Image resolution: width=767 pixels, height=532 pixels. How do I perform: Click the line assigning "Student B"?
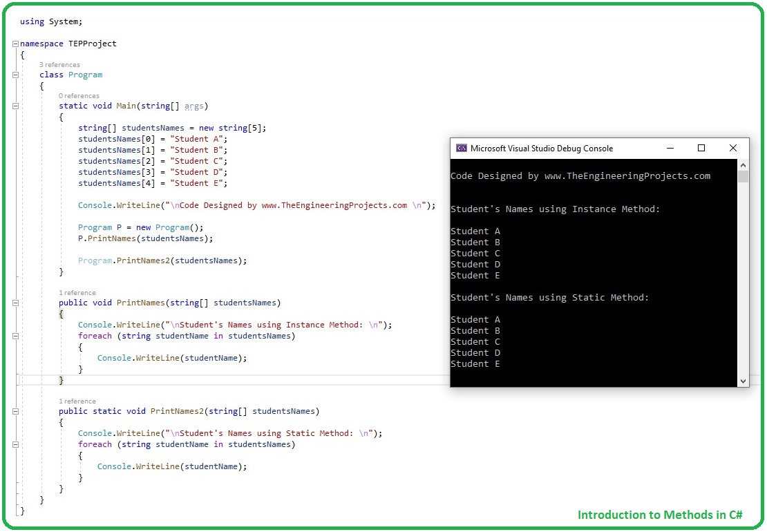pyautogui.click(x=153, y=150)
